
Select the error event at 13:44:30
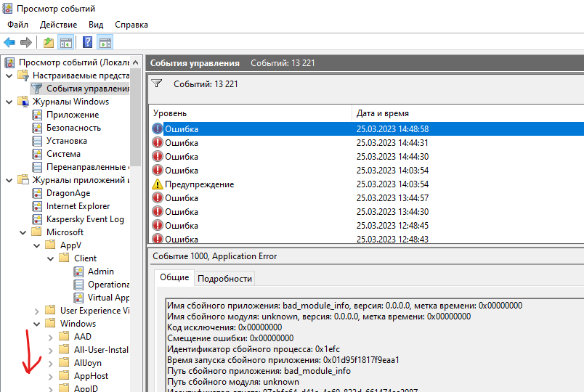[x=367, y=211]
